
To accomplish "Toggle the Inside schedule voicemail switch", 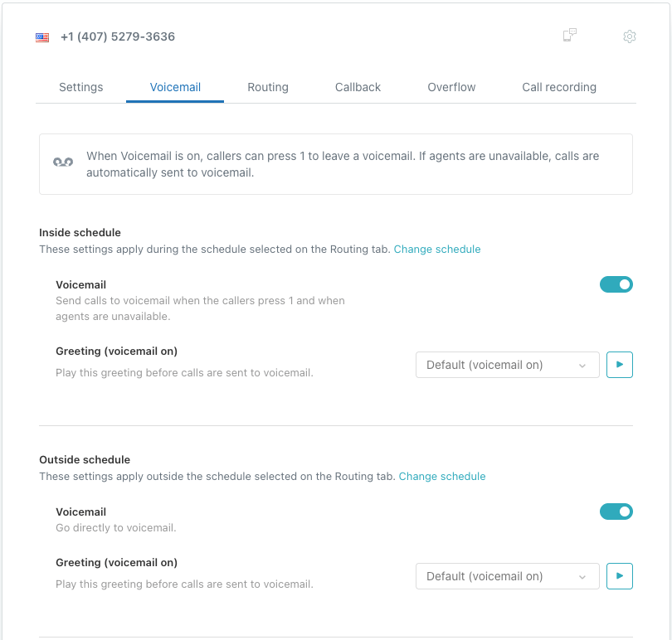I will (x=616, y=284).
